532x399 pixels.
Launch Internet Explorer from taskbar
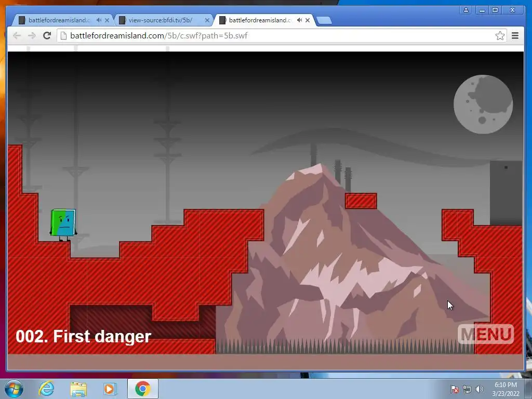[46, 389]
